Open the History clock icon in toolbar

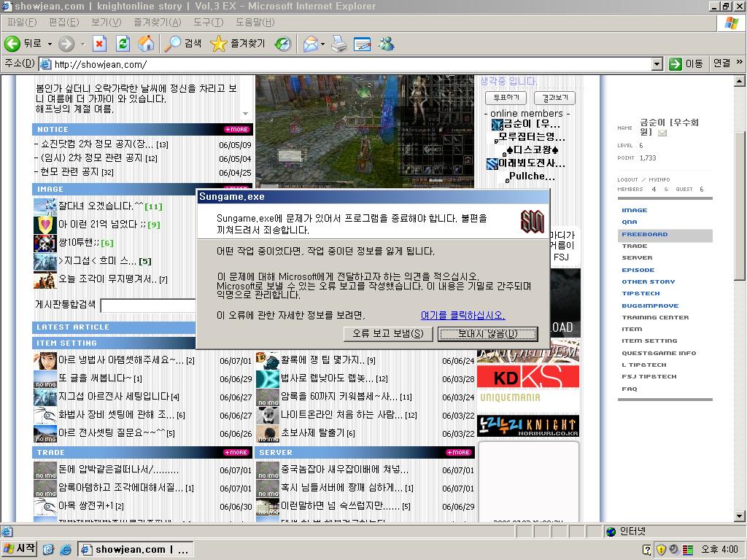click(x=283, y=44)
